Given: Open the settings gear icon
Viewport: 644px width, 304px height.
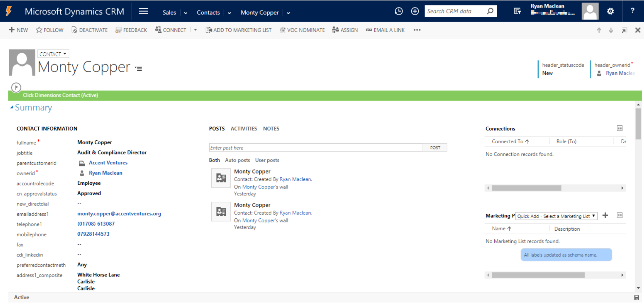Looking at the screenshot, I should click(x=610, y=11).
